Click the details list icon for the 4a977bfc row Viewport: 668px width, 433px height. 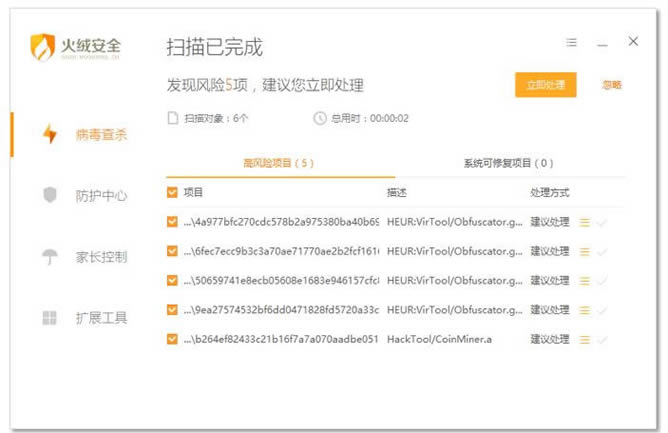(x=585, y=222)
